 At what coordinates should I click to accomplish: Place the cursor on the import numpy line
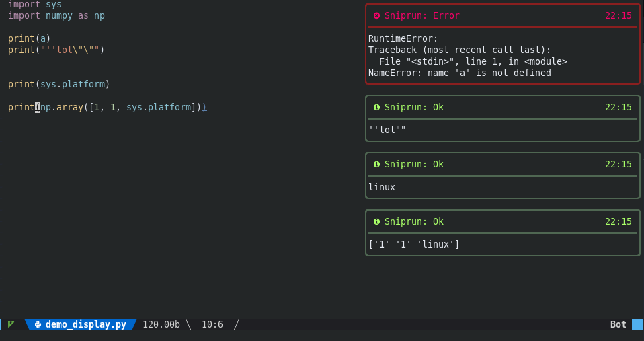[56, 15]
